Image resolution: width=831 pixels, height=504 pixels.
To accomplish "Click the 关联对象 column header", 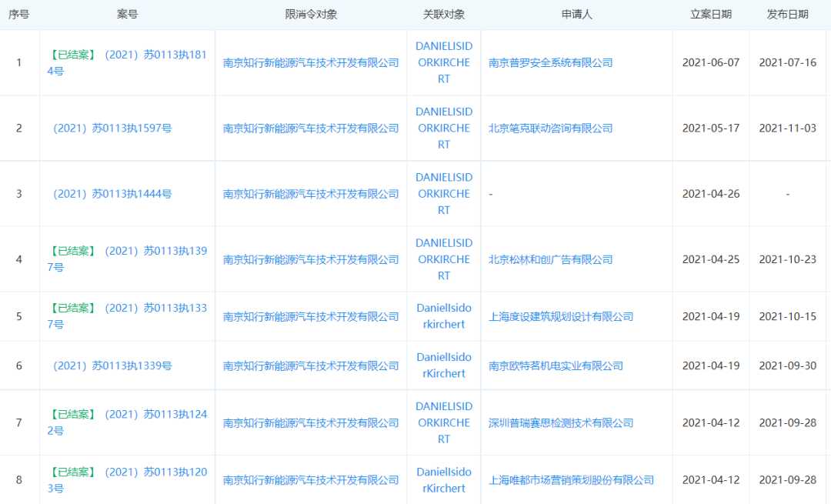I will 444,15.
